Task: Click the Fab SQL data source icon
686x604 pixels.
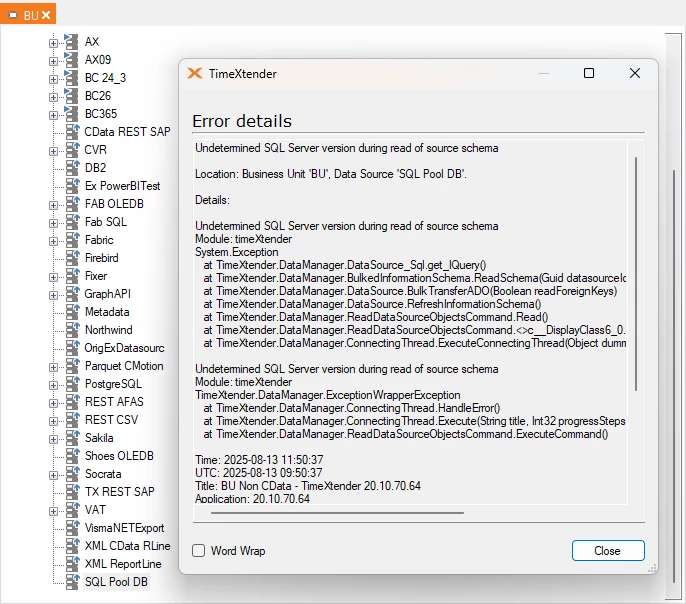Action: tap(73, 222)
